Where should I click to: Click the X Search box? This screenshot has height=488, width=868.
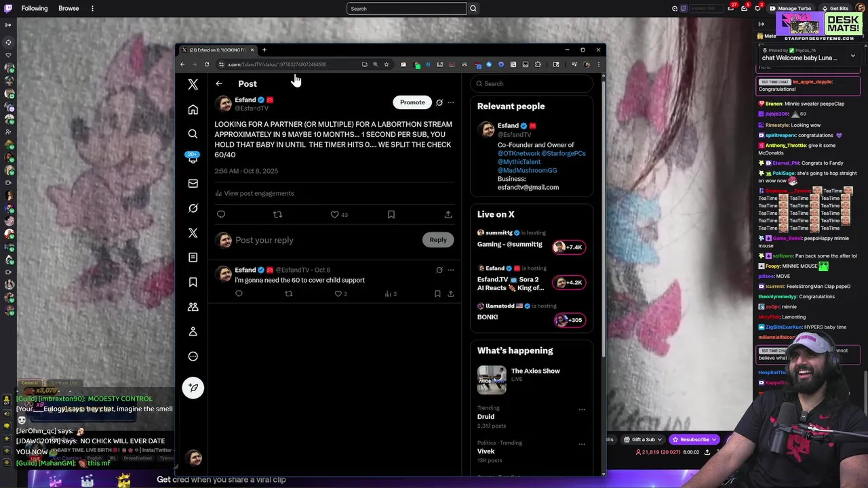point(533,83)
